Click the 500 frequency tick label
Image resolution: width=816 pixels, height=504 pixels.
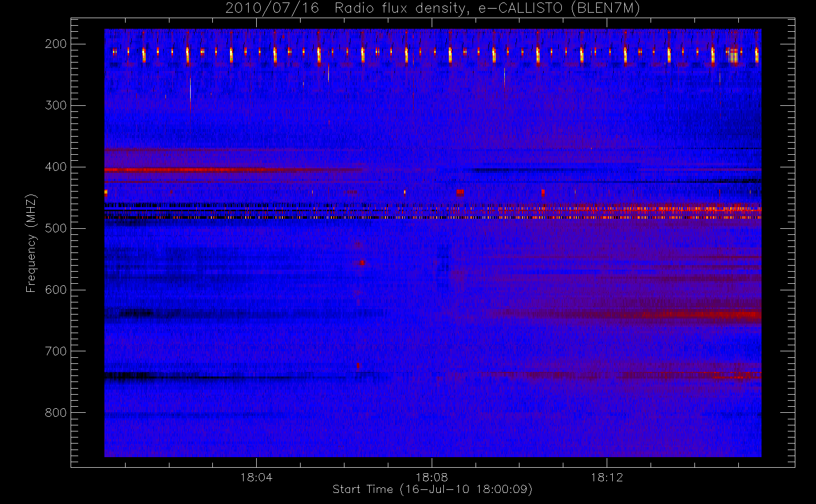[56, 228]
